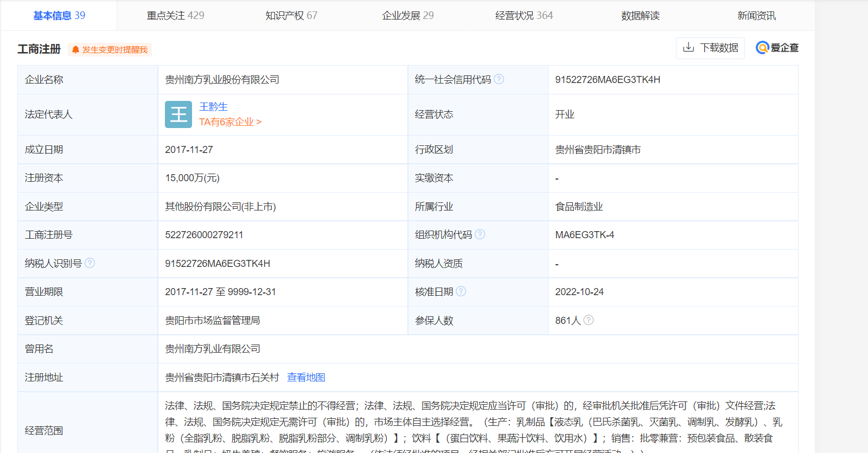Expand TA有6家企业 link

click(x=230, y=122)
